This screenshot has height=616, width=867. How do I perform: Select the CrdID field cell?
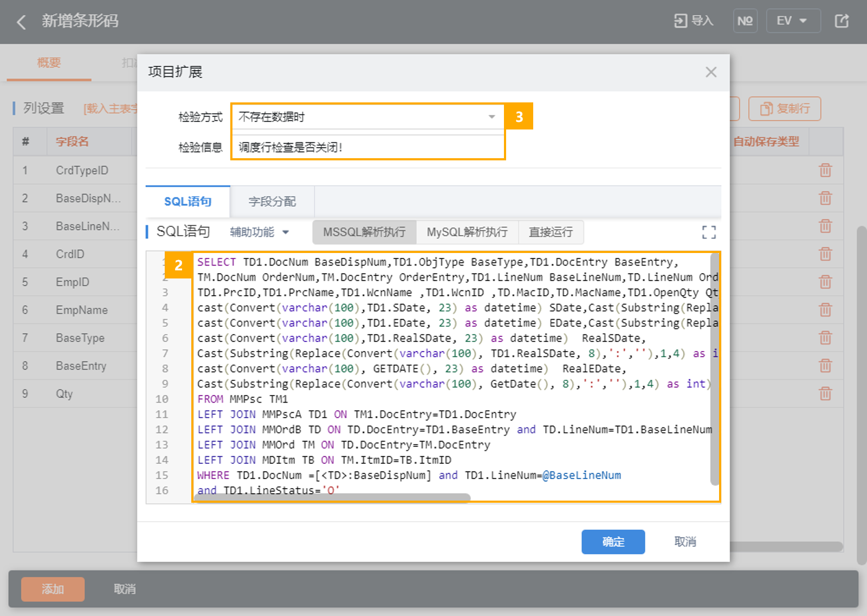click(x=70, y=254)
